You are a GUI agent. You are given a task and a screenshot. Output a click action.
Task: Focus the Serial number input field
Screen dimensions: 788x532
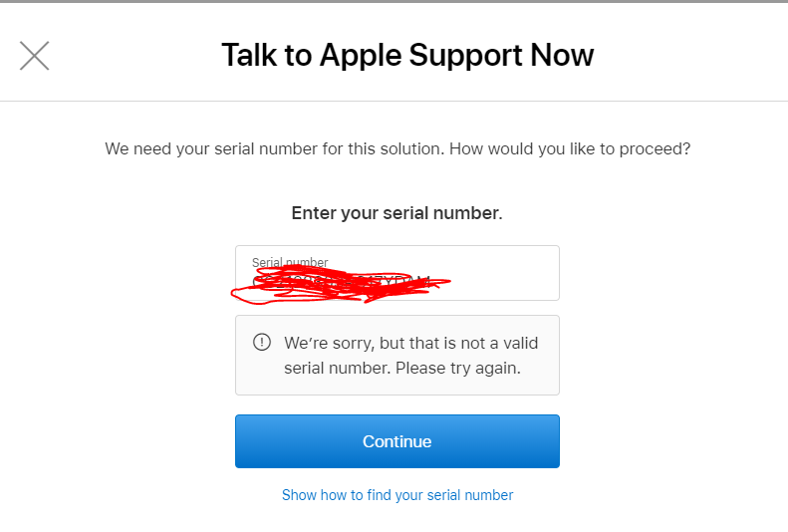397,273
